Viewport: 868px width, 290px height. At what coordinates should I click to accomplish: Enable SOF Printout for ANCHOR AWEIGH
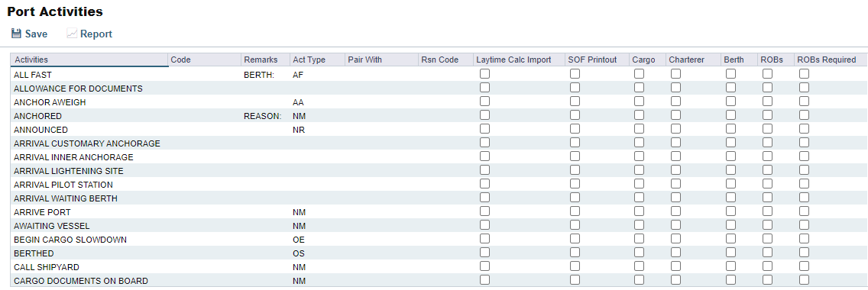click(x=575, y=101)
